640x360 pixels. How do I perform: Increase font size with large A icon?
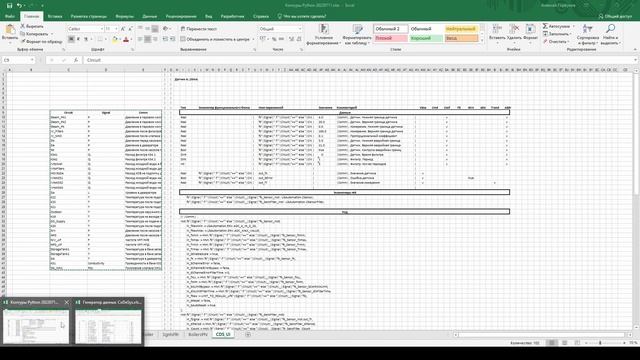coord(123,29)
